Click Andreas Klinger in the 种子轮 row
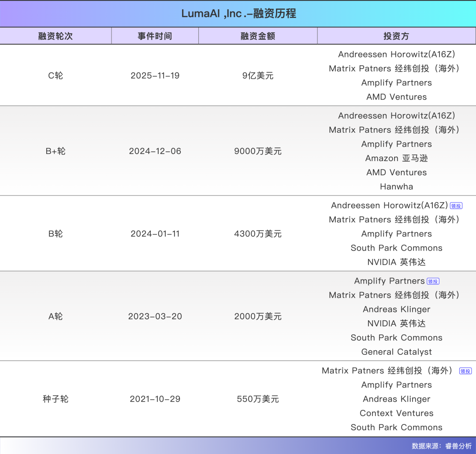 [397, 399]
